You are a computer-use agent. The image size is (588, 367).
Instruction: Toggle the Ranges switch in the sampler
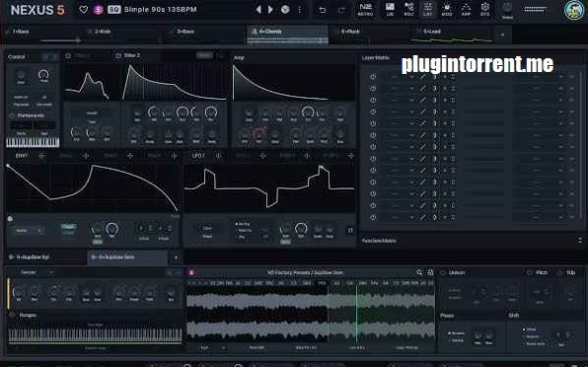click(13, 316)
